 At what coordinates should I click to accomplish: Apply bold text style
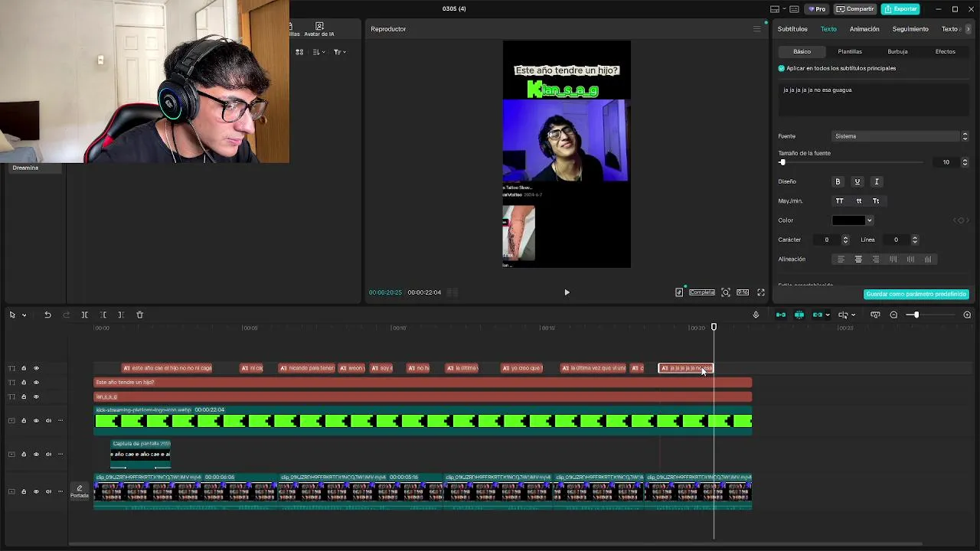point(838,181)
